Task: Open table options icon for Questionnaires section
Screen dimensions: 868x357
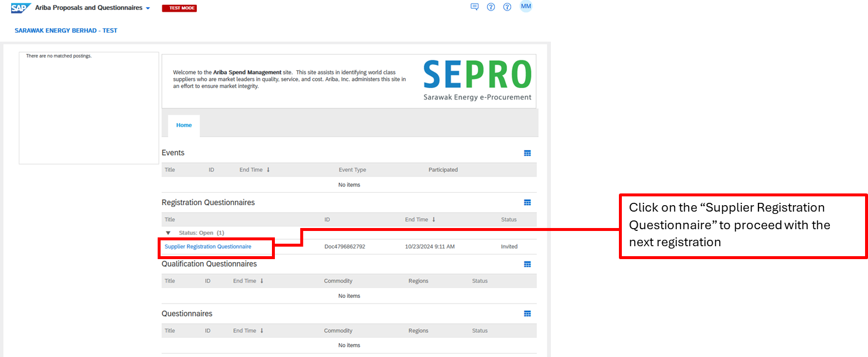Action: pos(527,314)
